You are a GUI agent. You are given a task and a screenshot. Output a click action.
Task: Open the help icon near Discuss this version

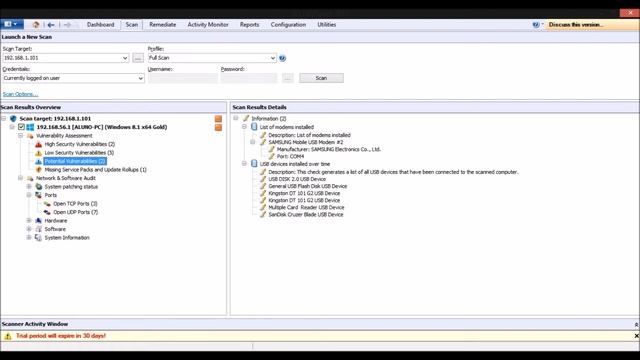pos(536,24)
